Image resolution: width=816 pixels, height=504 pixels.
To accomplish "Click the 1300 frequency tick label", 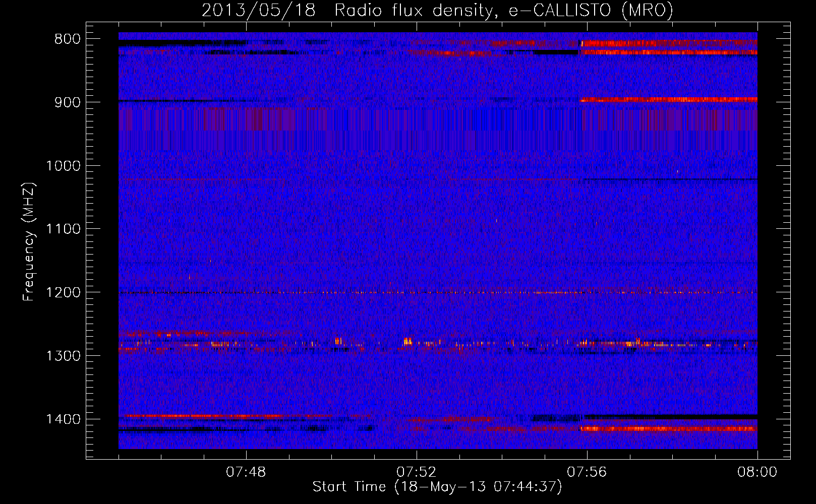I will [x=64, y=356].
